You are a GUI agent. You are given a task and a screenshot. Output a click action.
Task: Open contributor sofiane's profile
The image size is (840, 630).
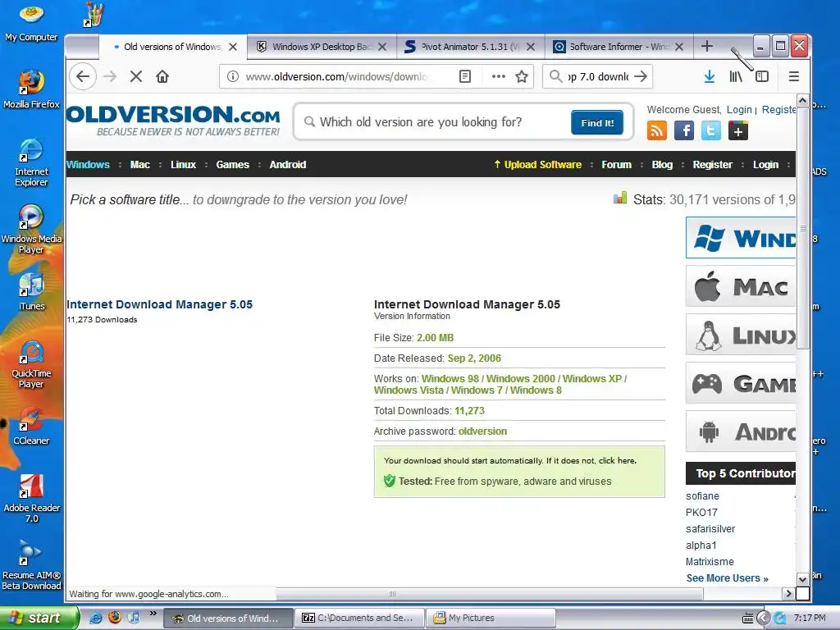pos(702,496)
